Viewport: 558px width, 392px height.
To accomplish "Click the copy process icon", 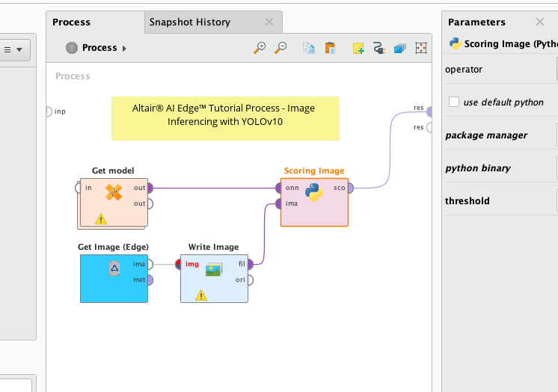I will (x=309, y=48).
